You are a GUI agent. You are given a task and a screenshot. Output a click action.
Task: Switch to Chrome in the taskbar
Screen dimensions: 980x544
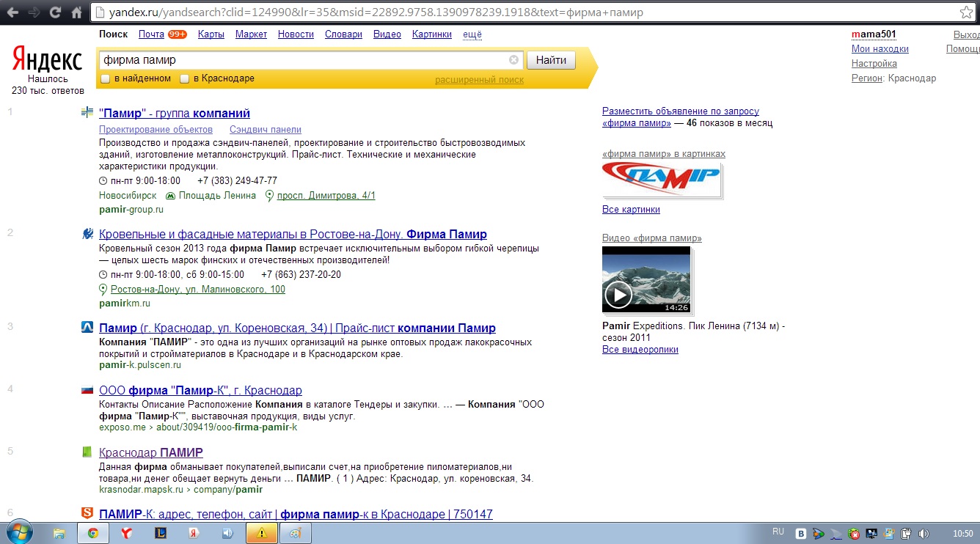[93, 533]
